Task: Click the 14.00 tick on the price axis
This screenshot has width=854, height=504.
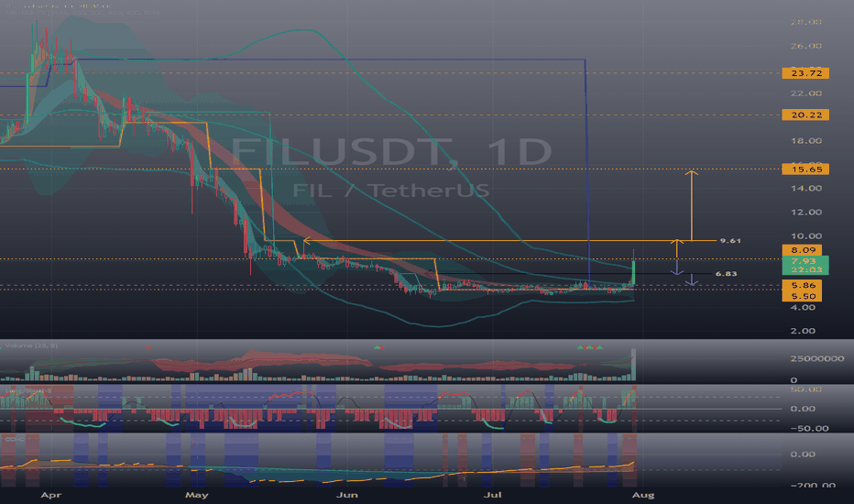Action: point(806,188)
